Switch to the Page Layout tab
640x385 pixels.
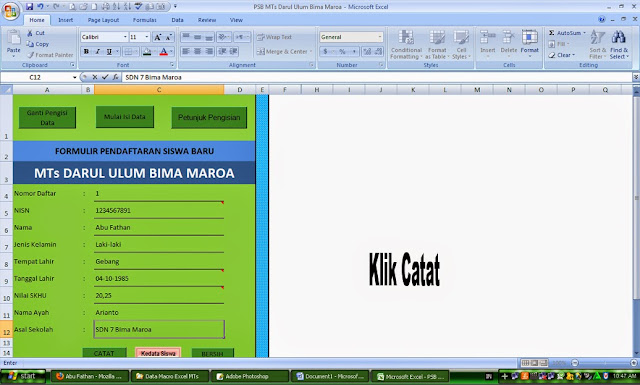103,20
